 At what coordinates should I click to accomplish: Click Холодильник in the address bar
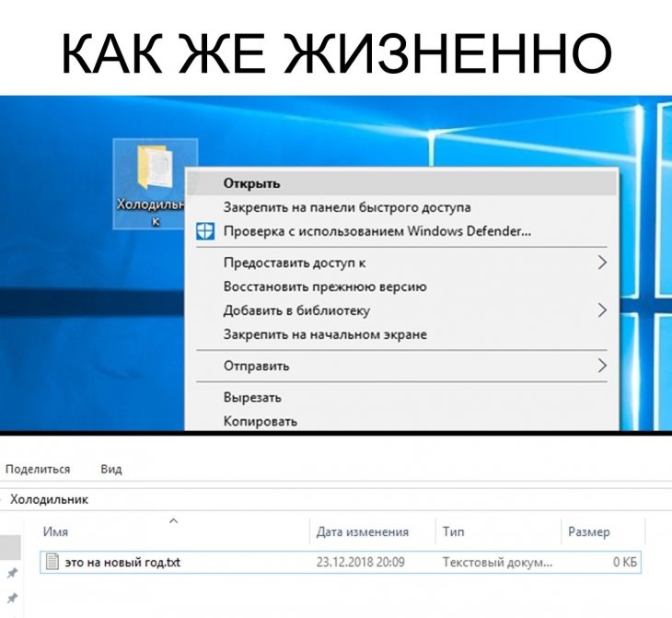[x=50, y=499]
